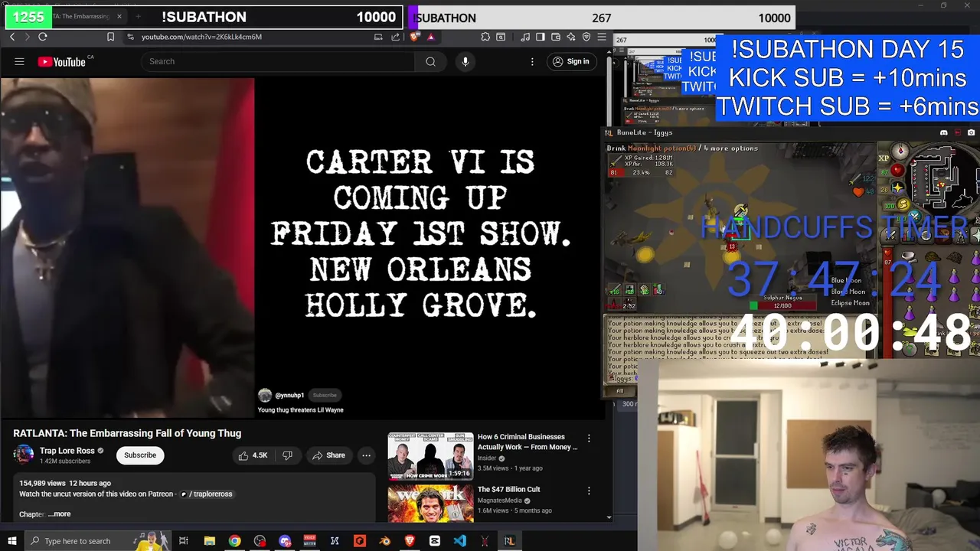Click the RuneLite minimap compass
This screenshot has height=551, width=980.
click(x=900, y=151)
